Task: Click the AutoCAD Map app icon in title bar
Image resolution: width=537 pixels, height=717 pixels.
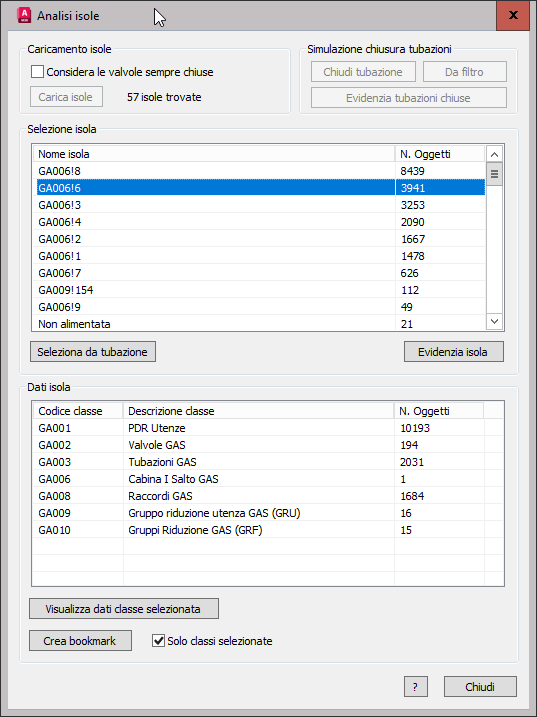Action: (x=23, y=16)
